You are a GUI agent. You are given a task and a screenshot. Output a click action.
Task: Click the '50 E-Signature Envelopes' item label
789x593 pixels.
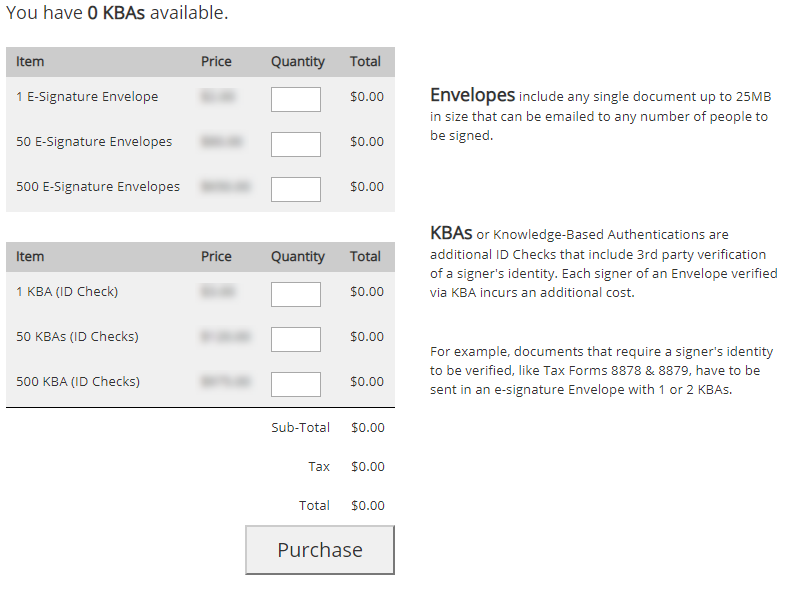click(x=94, y=142)
